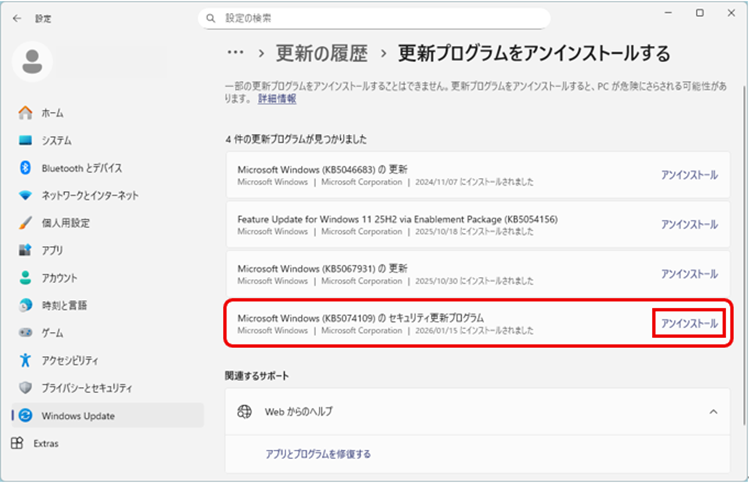Select プライバシーとセキュリティ shield icon
The height and width of the screenshot is (483, 749).
point(26,388)
